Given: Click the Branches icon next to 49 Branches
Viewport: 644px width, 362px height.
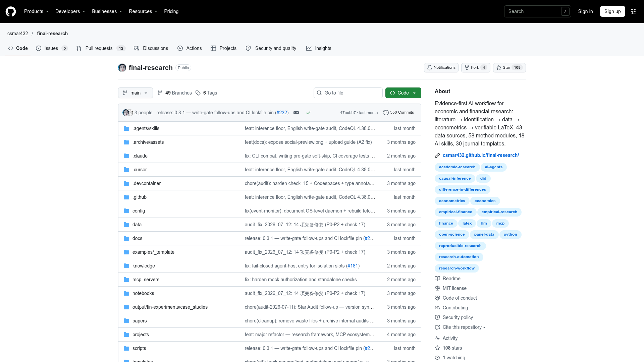Looking at the screenshot, I should [160, 93].
